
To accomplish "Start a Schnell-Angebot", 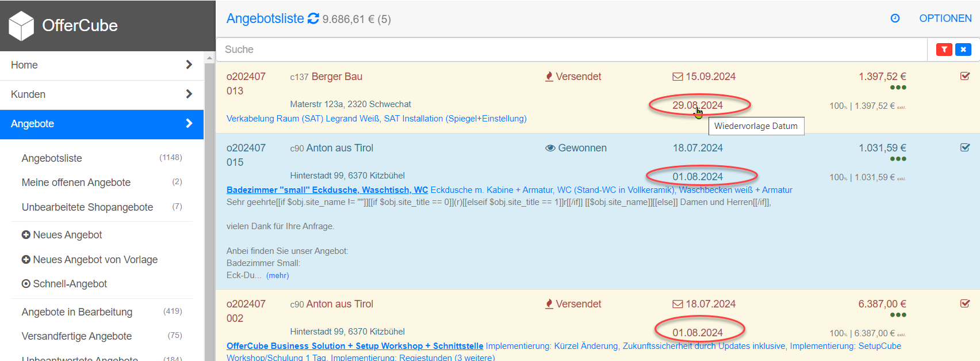I will 70,284.
